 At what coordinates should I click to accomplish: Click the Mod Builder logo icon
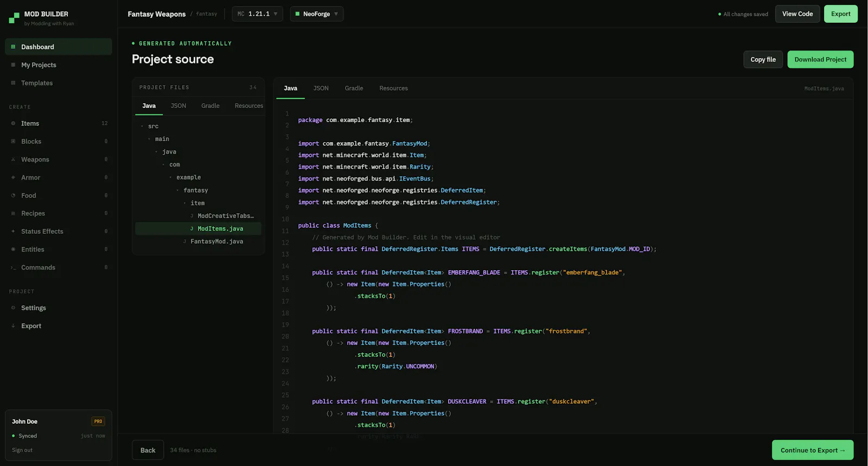pos(14,18)
